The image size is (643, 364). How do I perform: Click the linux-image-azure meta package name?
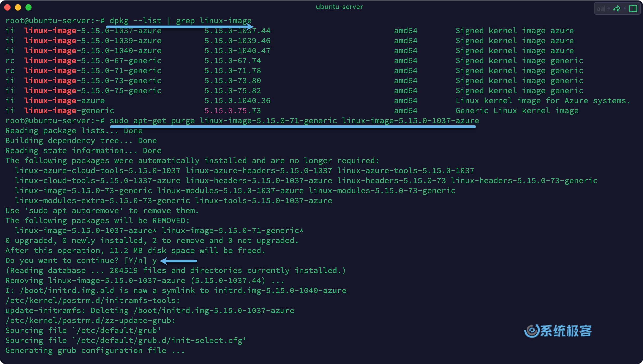pyautogui.click(x=65, y=101)
